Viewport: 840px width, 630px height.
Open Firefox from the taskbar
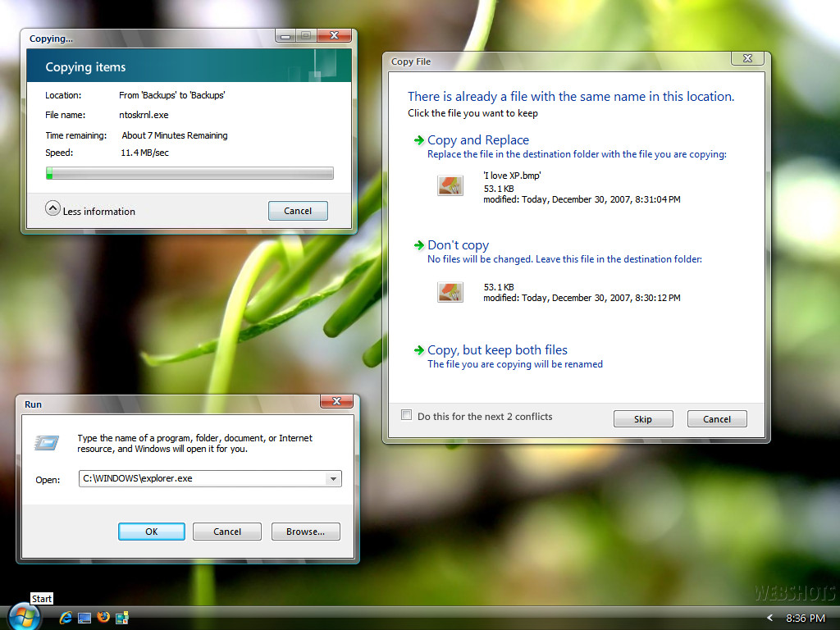(x=103, y=618)
